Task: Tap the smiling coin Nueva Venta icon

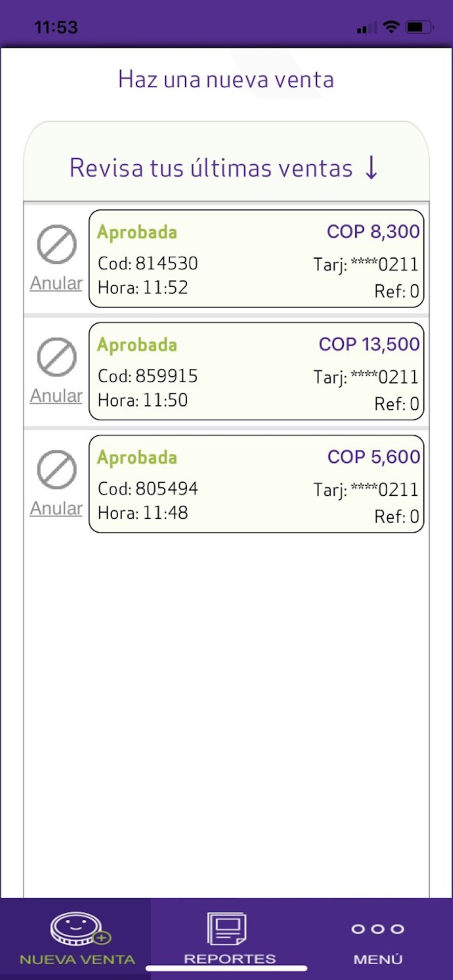Action: (80, 929)
